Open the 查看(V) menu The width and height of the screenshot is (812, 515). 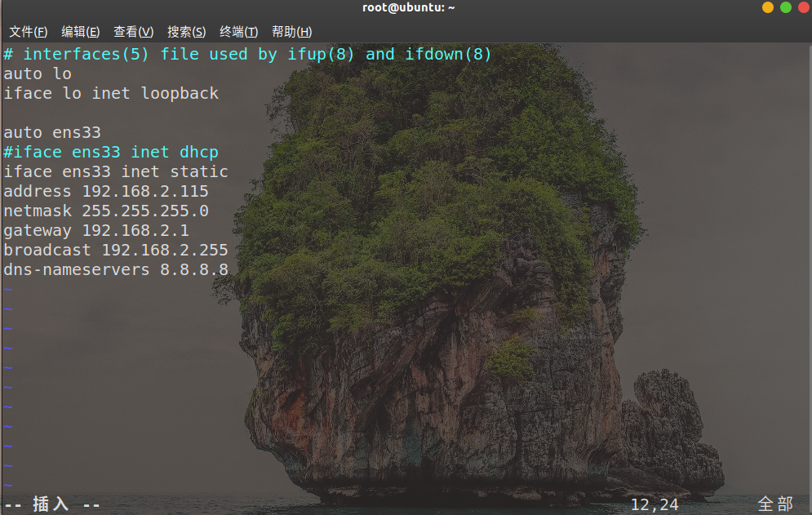pos(134,32)
